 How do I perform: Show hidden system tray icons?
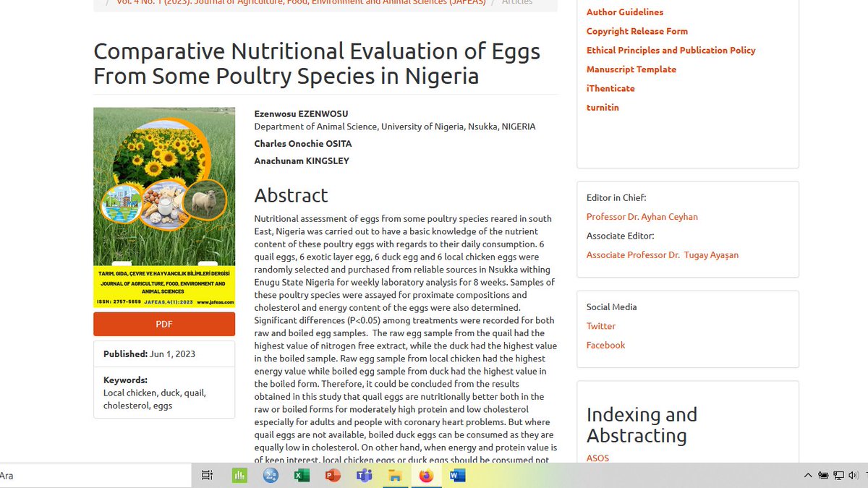point(808,475)
